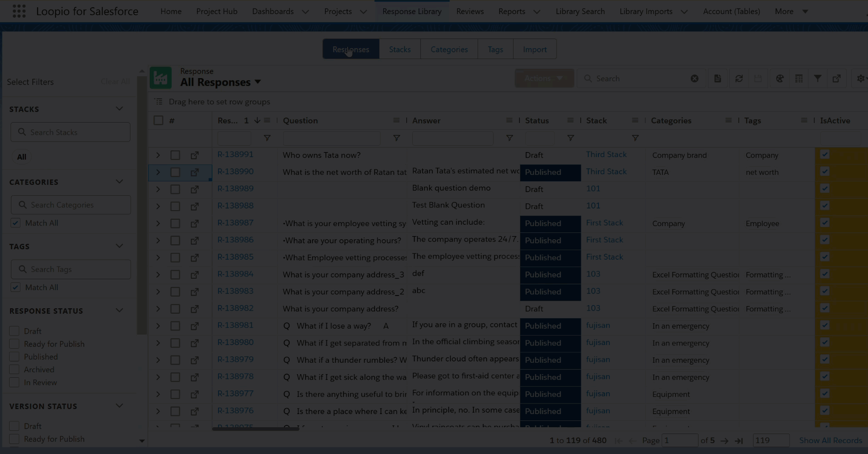Screen dimensions: 868x454
Task: Open the Question column menu icon
Action: coord(396,120)
